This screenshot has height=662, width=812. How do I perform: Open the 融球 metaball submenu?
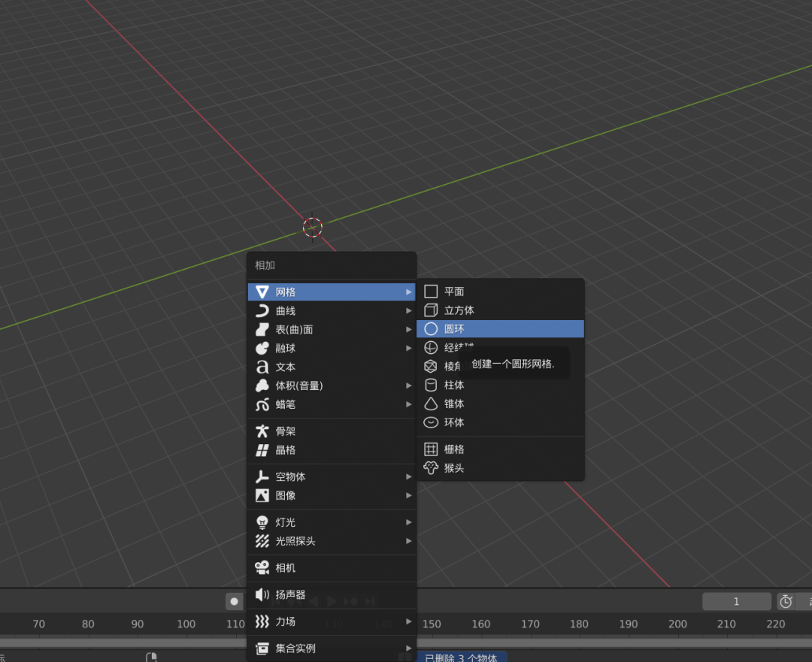[332, 348]
